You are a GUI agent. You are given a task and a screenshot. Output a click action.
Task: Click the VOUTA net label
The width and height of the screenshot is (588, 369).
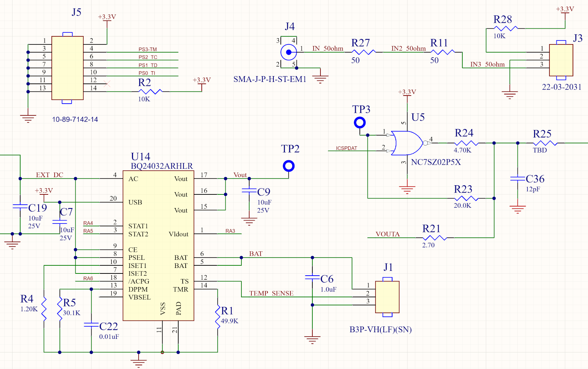pos(388,234)
